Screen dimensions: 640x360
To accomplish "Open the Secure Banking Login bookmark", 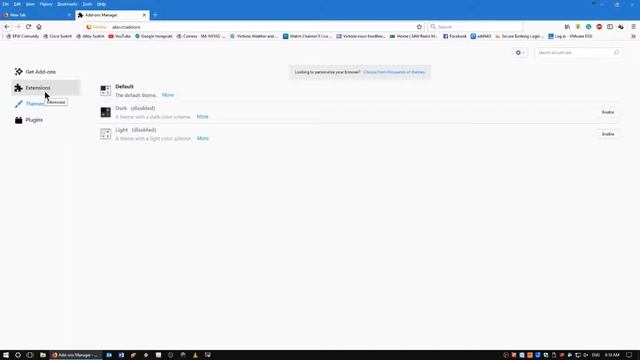I will (519, 36).
